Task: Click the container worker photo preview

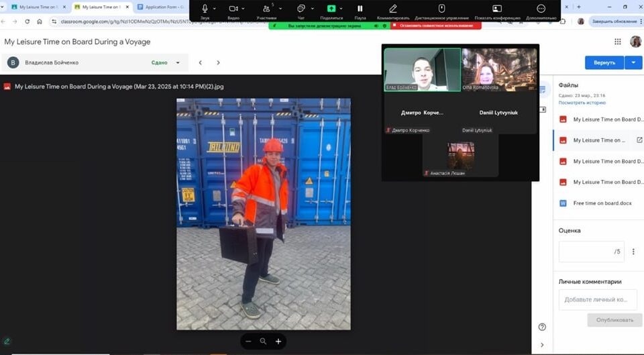Action: coord(264,214)
